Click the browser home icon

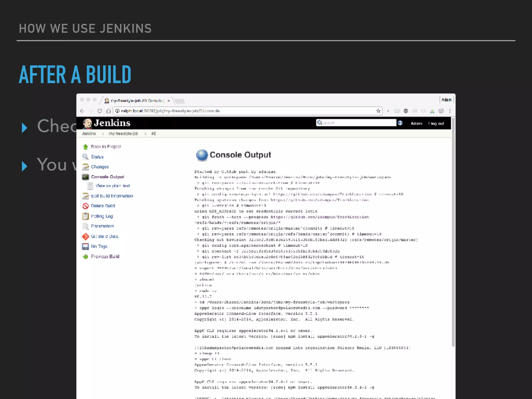coord(109,111)
